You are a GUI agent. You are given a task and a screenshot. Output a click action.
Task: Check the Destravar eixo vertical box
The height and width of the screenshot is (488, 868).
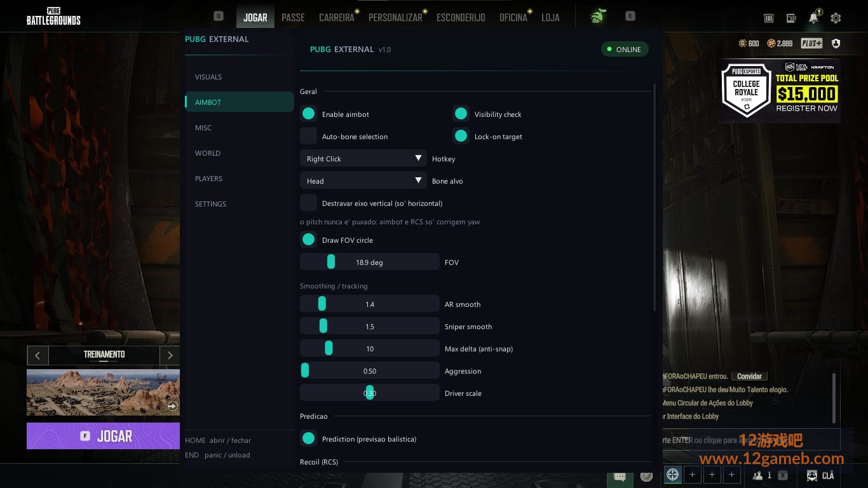(308, 203)
